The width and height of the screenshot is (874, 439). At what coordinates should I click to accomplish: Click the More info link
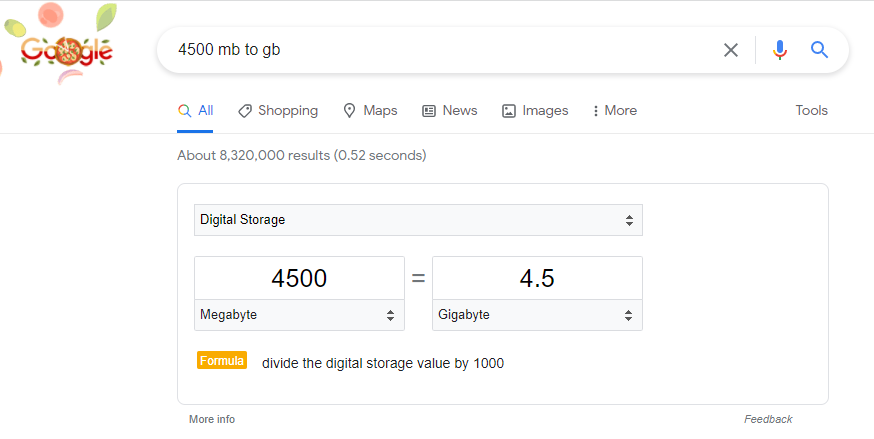[x=212, y=419]
